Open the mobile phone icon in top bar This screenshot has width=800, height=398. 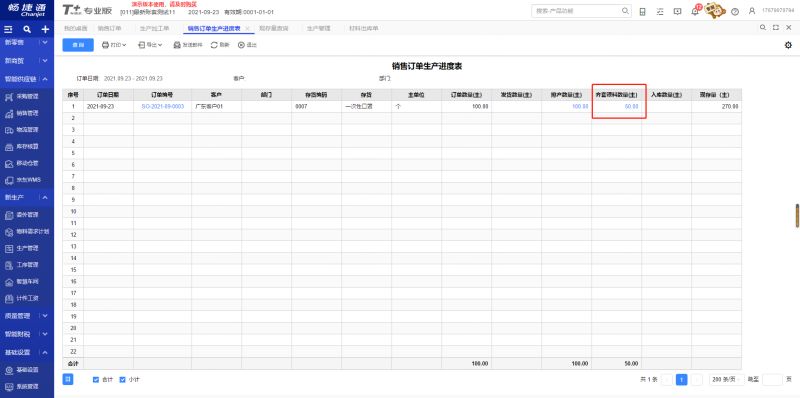[642, 11]
